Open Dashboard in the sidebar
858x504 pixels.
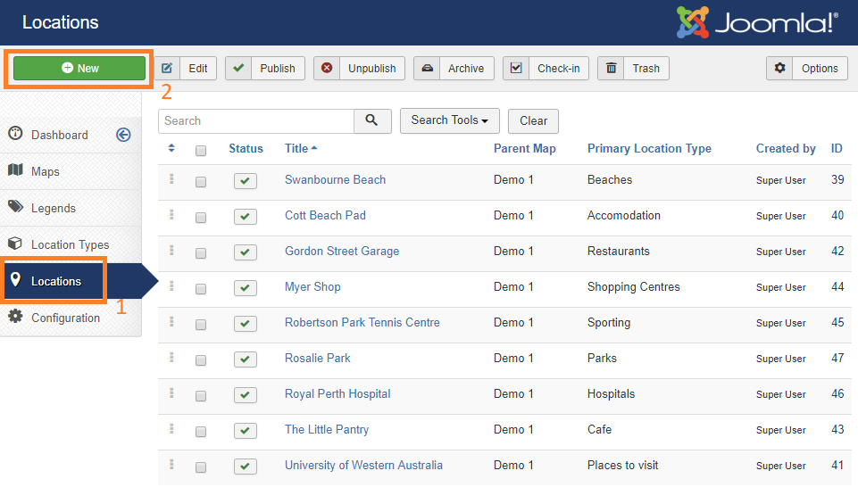pyautogui.click(x=59, y=135)
